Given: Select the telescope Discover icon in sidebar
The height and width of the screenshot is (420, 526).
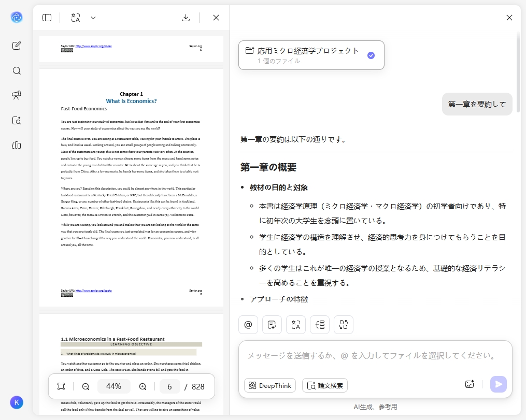Looking at the screenshot, I should tap(17, 95).
